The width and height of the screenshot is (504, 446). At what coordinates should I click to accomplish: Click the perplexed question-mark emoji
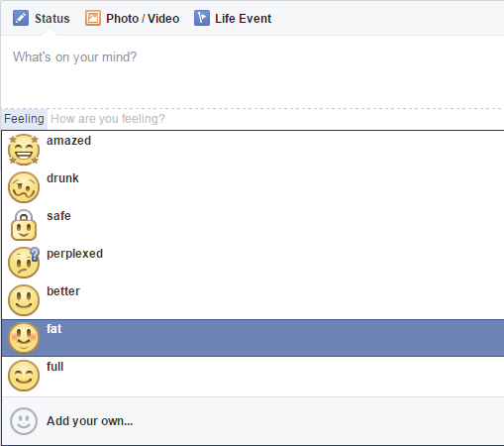click(x=24, y=263)
